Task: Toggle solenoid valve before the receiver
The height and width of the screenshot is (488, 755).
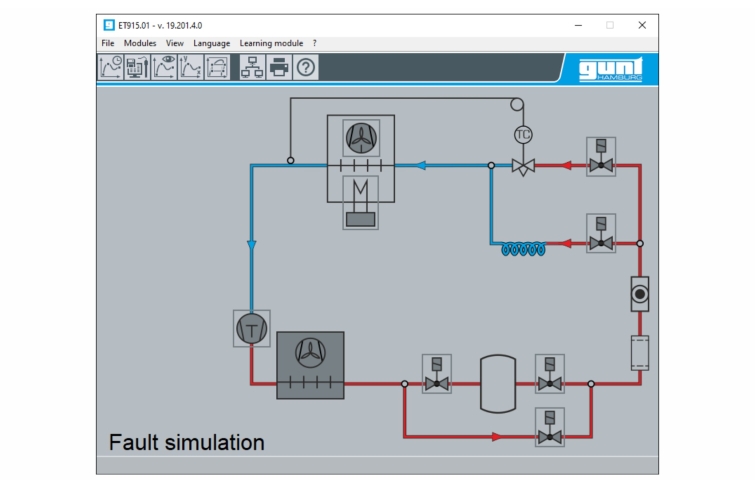Action: [437, 374]
